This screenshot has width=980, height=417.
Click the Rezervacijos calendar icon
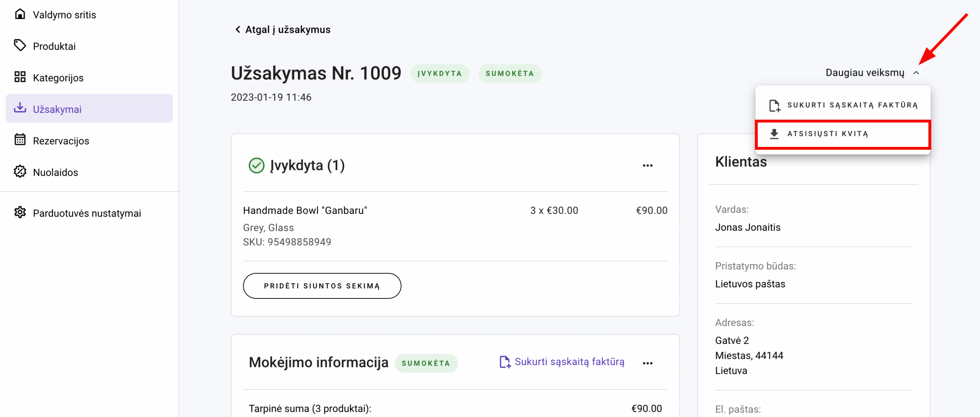pyautogui.click(x=20, y=140)
